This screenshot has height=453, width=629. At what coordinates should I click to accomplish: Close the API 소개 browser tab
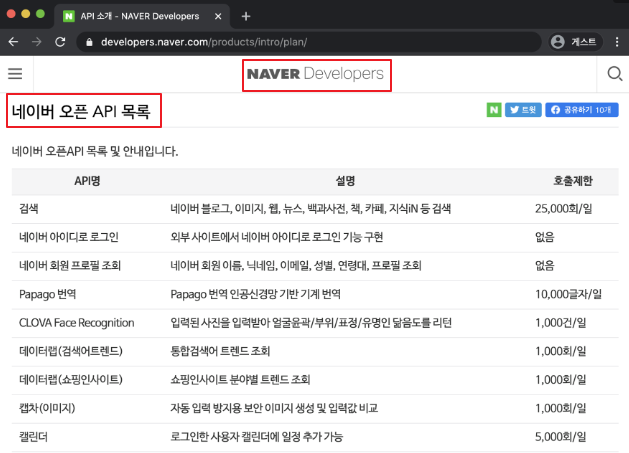218,16
